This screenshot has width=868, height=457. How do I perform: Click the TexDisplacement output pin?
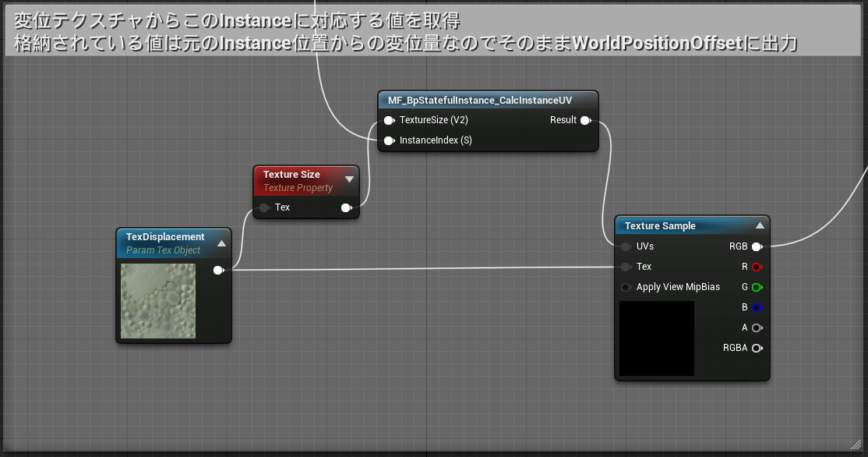tap(219, 271)
